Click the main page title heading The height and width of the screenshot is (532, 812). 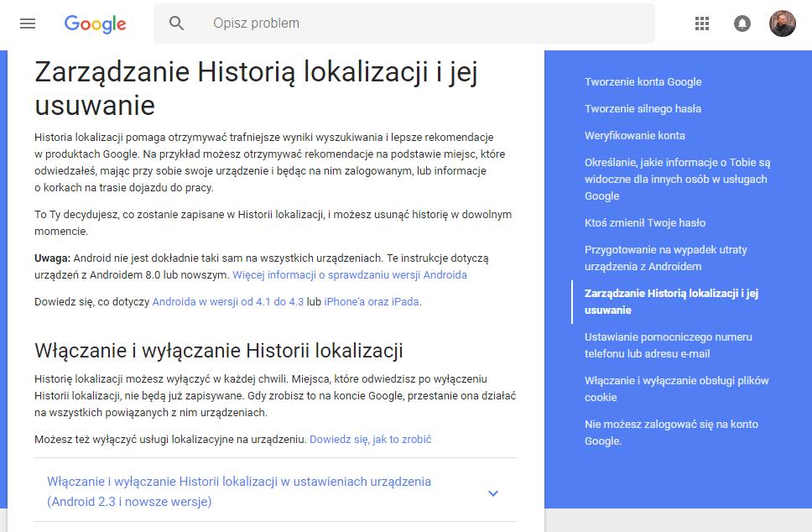256,88
